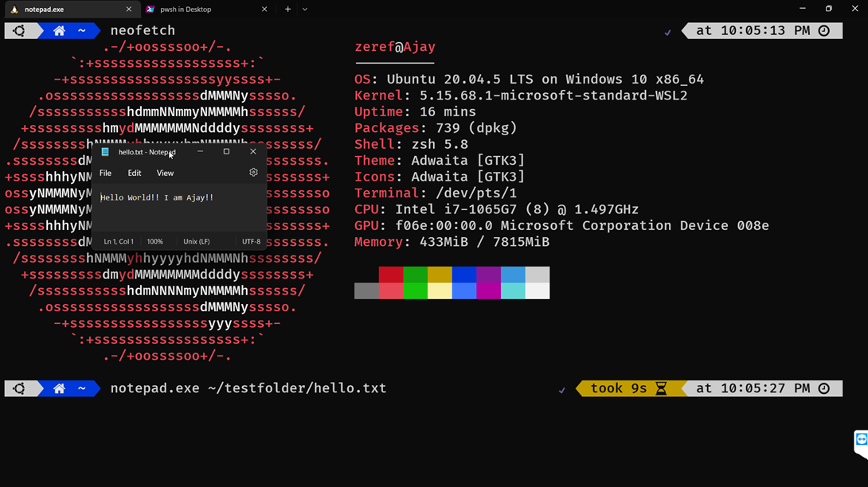
Task: Open the View menu in Notepad
Action: point(164,172)
